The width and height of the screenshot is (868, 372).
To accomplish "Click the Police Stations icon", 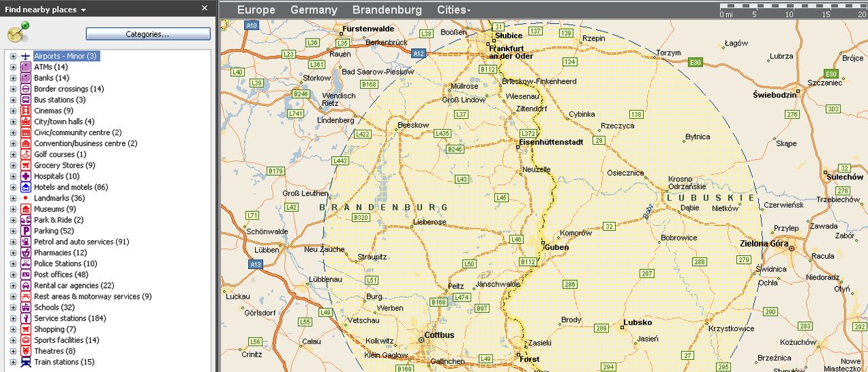I will coord(26,263).
